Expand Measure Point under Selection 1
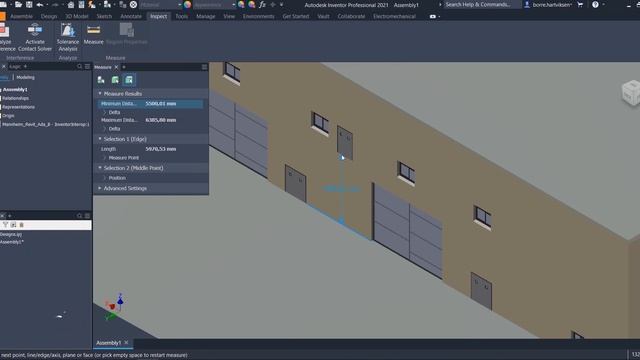 104,158
